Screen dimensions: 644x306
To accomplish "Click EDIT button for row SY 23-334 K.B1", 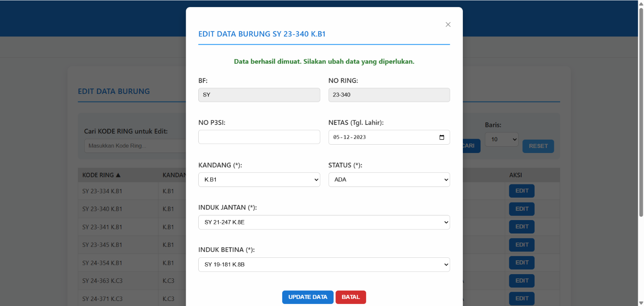I will (x=522, y=191).
